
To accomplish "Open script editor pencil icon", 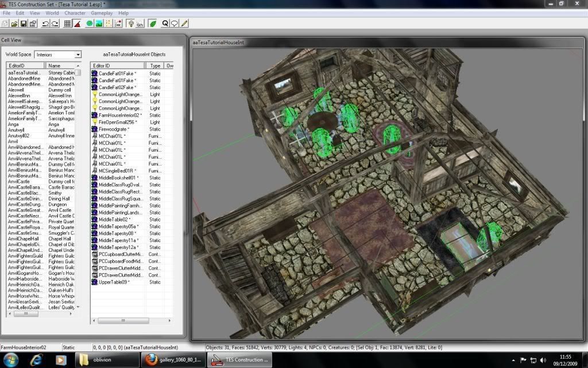I will coord(184,24).
